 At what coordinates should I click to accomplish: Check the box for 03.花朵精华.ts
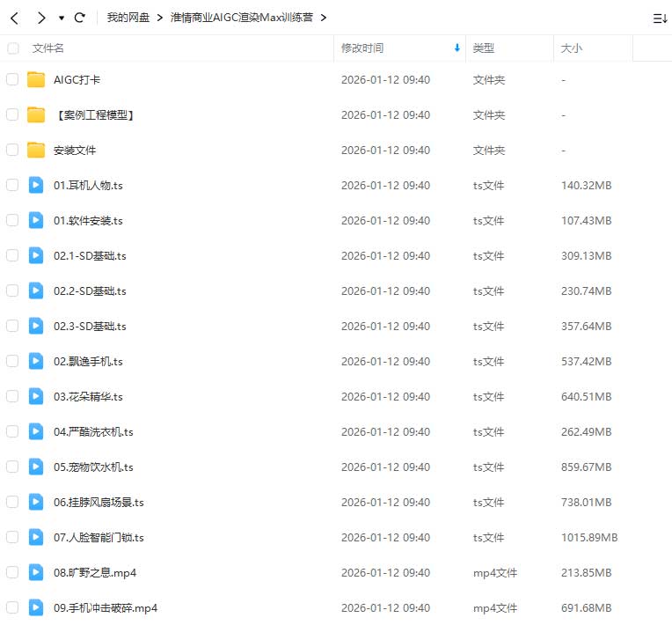[12, 396]
